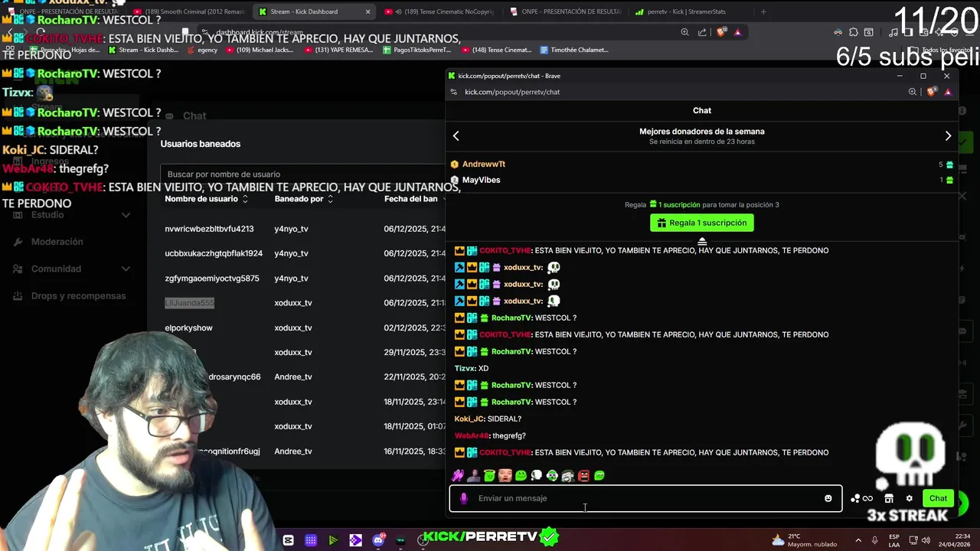
Task: Open the Timothée Chalamet bookmark
Action: 574,50
